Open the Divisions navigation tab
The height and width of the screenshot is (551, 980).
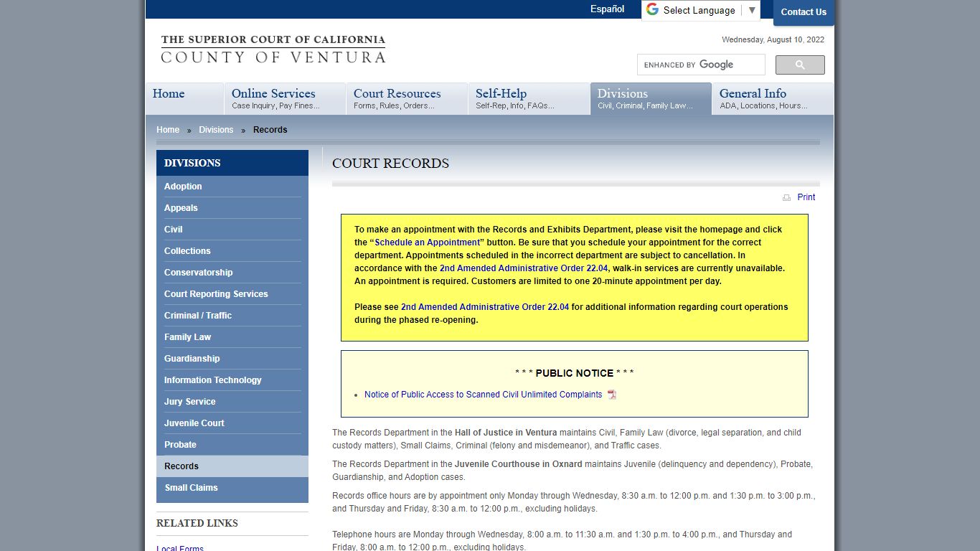pyautogui.click(x=651, y=99)
